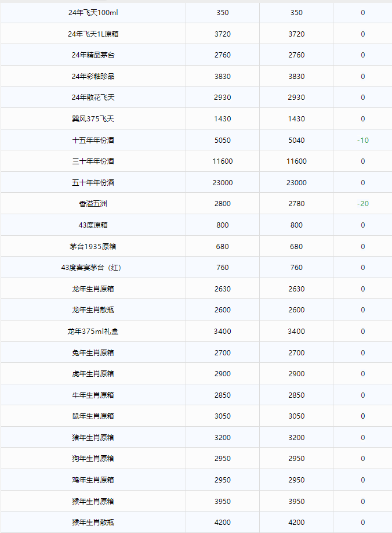Click the 狗年生肖原箱 product name

click(x=93, y=459)
